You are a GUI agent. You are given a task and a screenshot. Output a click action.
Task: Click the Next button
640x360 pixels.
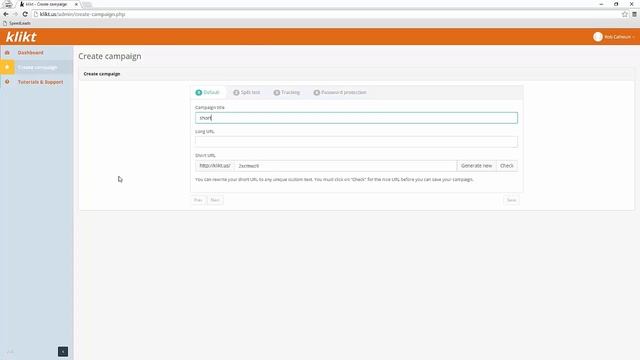click(x=215, y=200)
